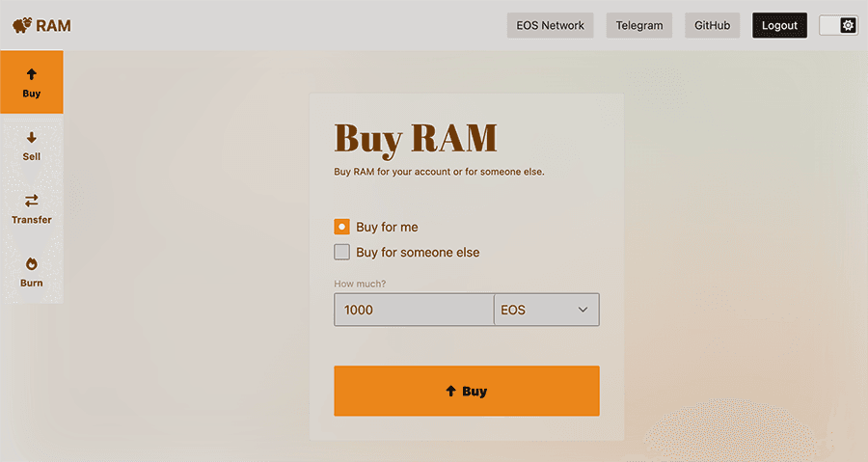Open the EOS Network link
This screenshot has height=462, width=868.
click(551, 25)
